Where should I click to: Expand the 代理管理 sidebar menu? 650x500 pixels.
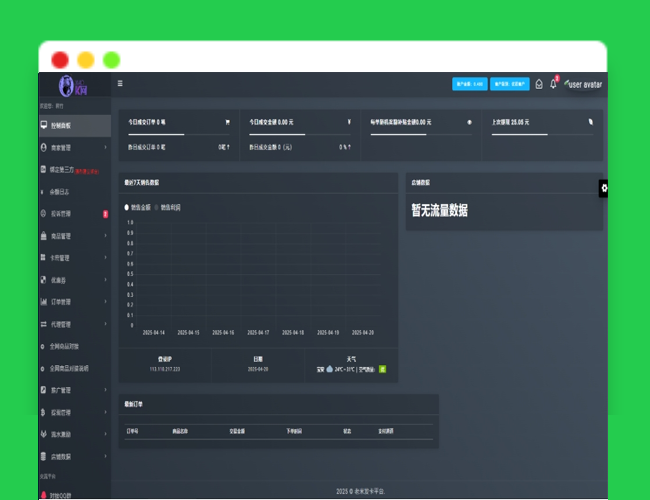coord(74,324)
